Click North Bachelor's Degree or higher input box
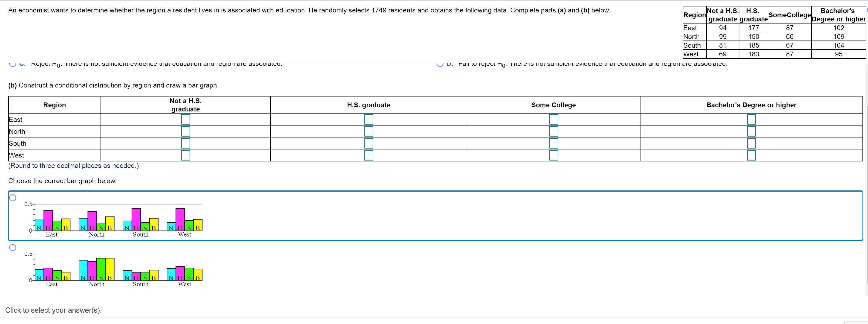868x324 pixels. pyautogui.click(x=751, y=131)
